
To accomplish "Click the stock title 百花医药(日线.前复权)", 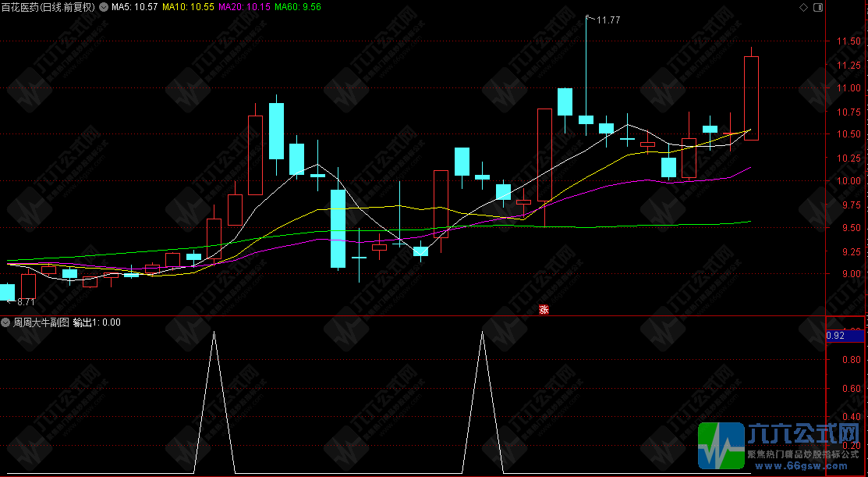I will 48,7.
